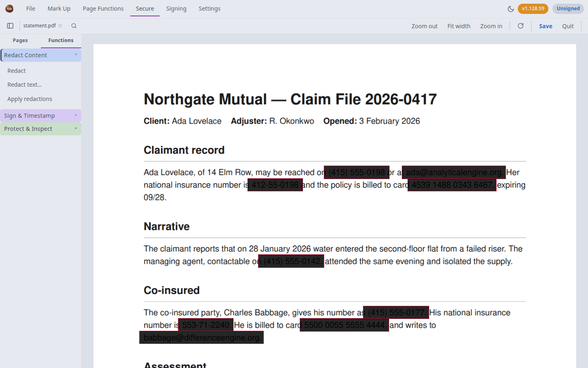Click the Unsigned status badge
The image size is (588, 368).
click(x=568, y=9)
